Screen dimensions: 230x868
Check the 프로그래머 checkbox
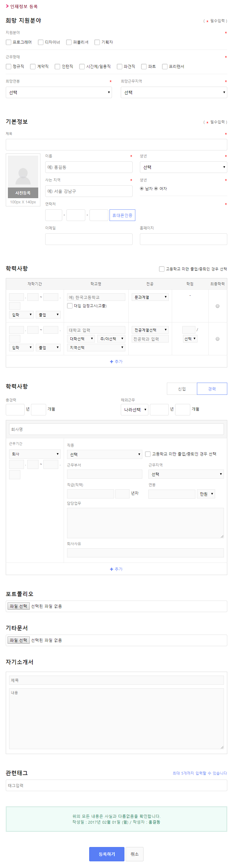pyautogui.click(x=9, y=42)
